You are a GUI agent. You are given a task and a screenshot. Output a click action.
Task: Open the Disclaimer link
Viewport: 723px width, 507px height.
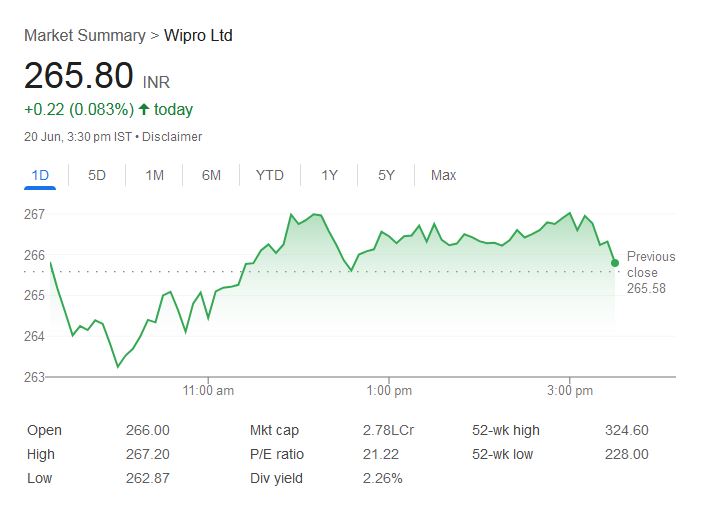click(x=172, y=136)
